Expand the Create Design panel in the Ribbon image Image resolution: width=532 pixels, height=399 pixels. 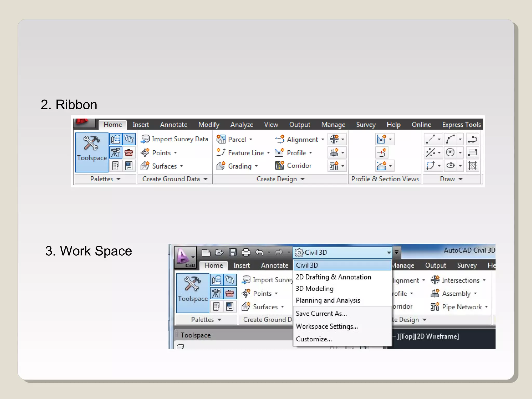click(x=280, y=179)
